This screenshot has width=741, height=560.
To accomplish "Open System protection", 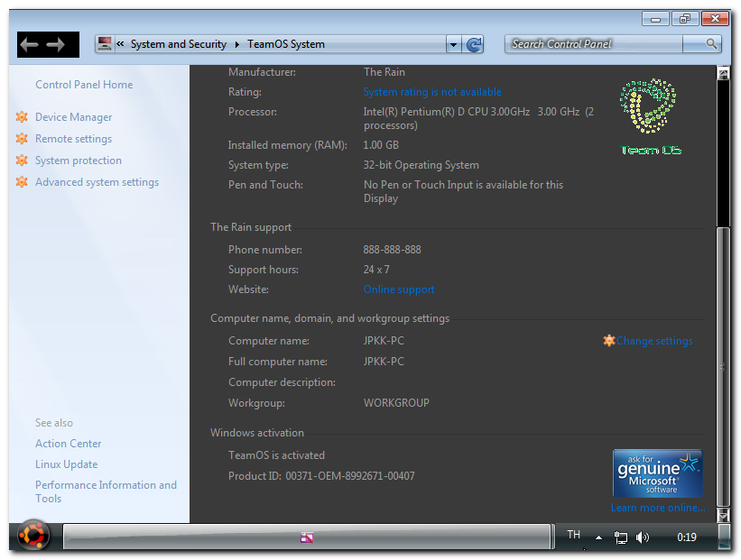I will 79,161.
